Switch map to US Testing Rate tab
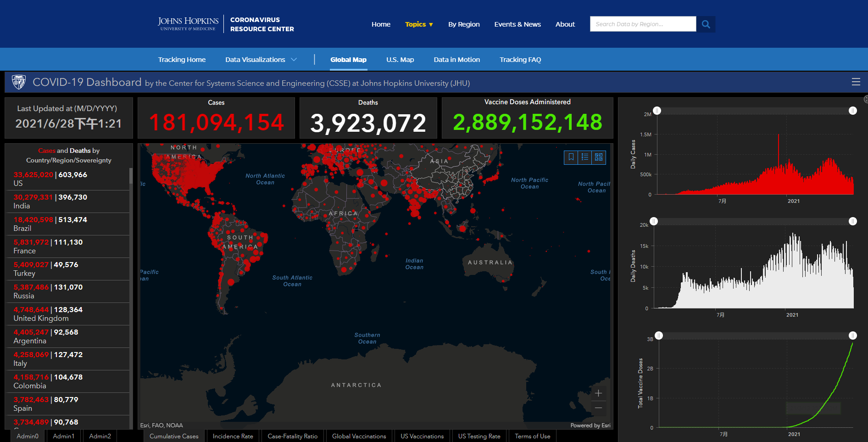This screenshot has width=868, height=442. pos(479,436)
